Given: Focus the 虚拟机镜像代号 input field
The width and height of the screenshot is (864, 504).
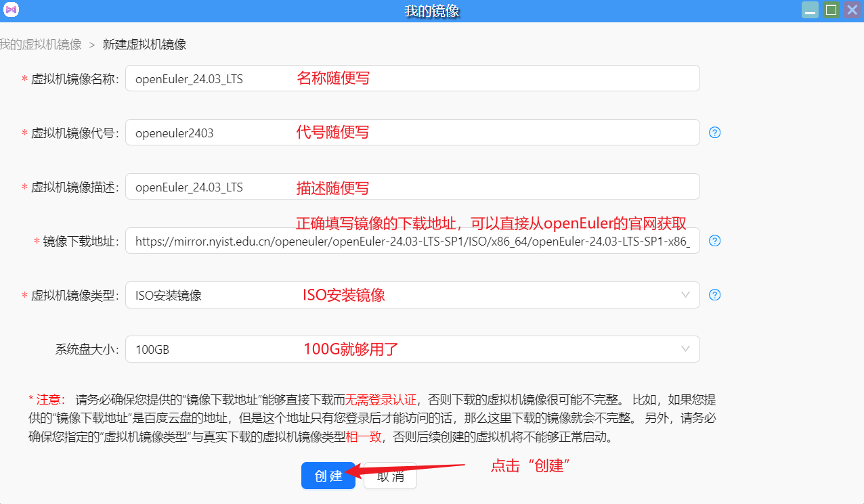Looking at the screenshot, I should click(412, 133).
